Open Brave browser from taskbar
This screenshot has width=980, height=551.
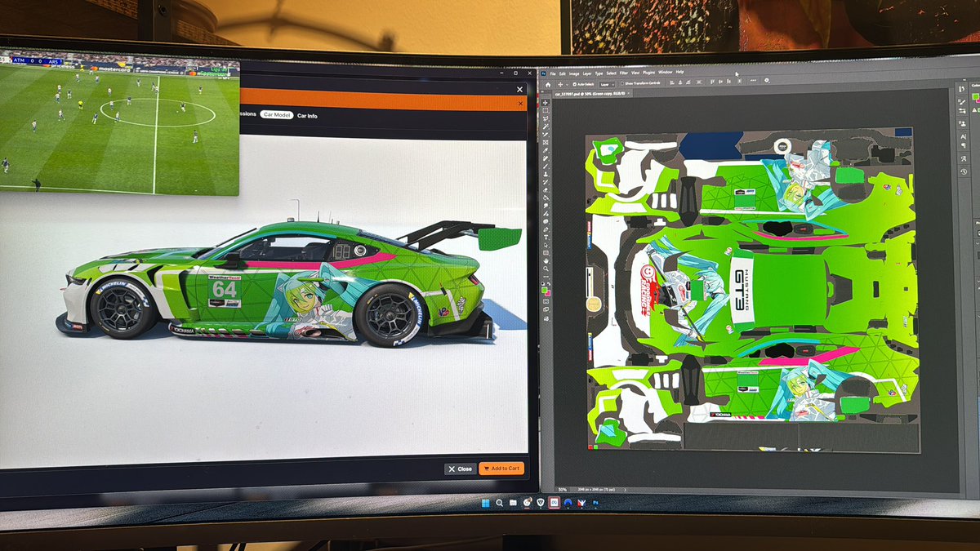pyautogui.click(x=541, y=503)
